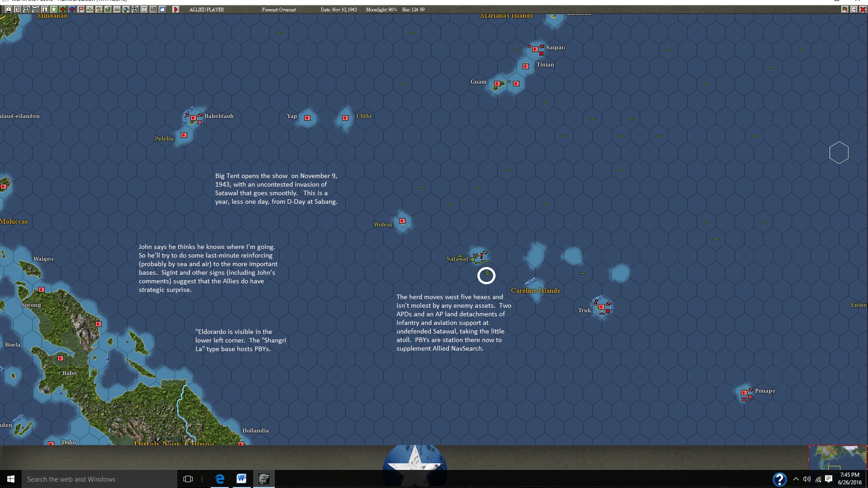Image resolution: width=868 pixels, height=488 pixels.
Task: Open the info 'i' toolbar icon
Action: click(x=45, y=9)
